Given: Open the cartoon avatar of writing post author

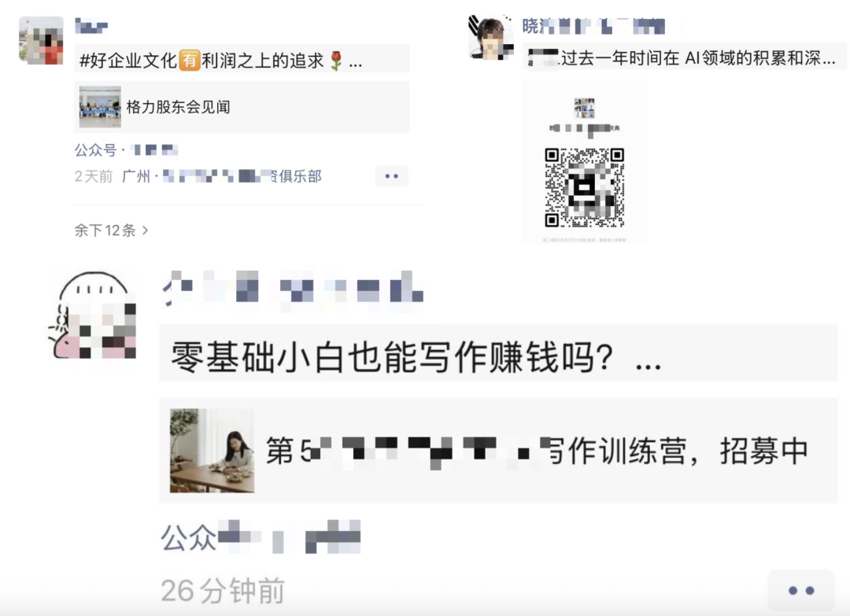Looking at the screenshot, I should coord(92,315).
